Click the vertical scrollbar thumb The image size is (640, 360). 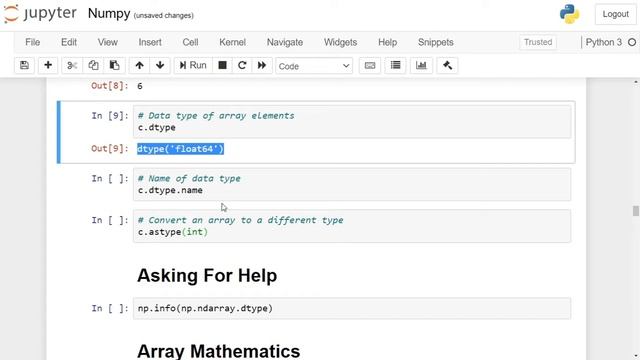coord(636,211)
